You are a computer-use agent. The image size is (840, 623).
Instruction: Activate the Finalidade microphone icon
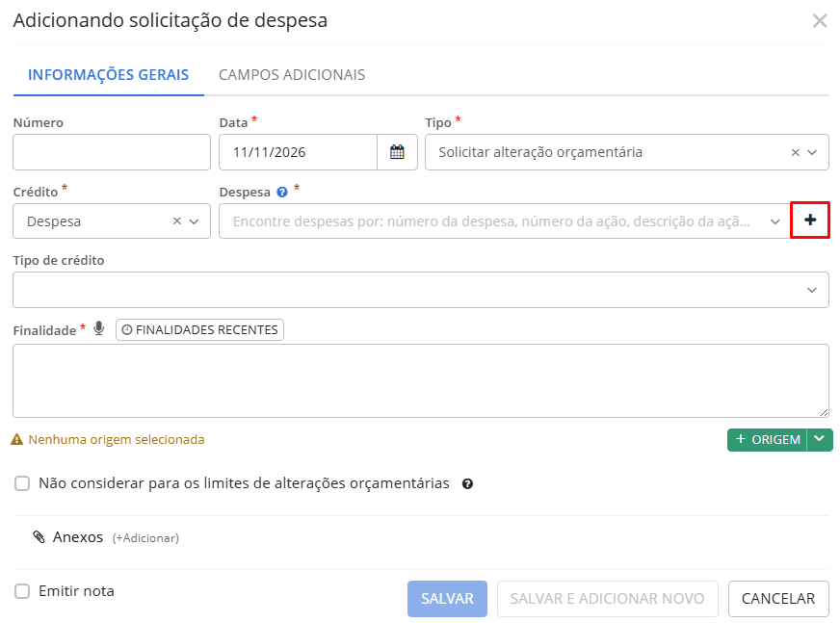coord(99,328)
